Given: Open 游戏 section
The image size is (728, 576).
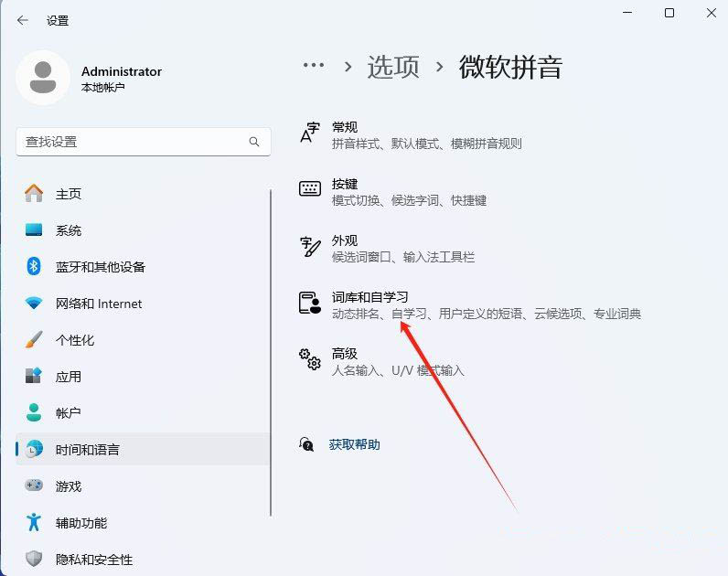Looking at the screenshot, I should pos(143,486).
